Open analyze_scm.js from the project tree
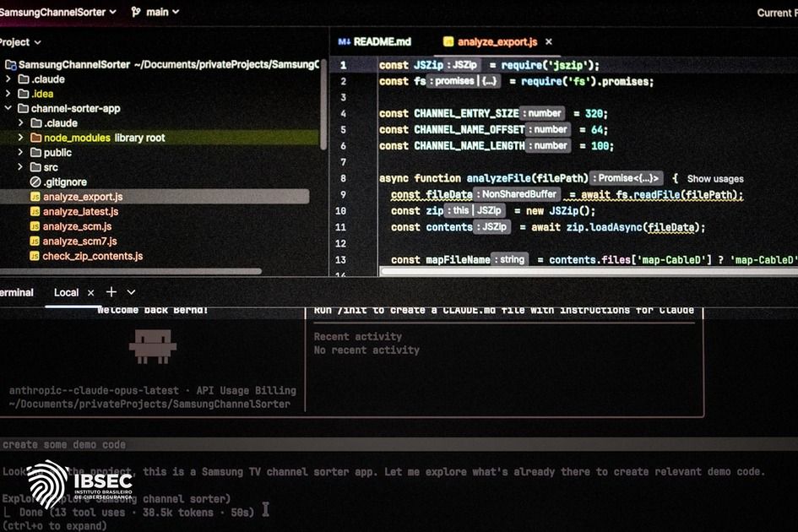This screenshot has width=798, height=532. pos(77,226)
